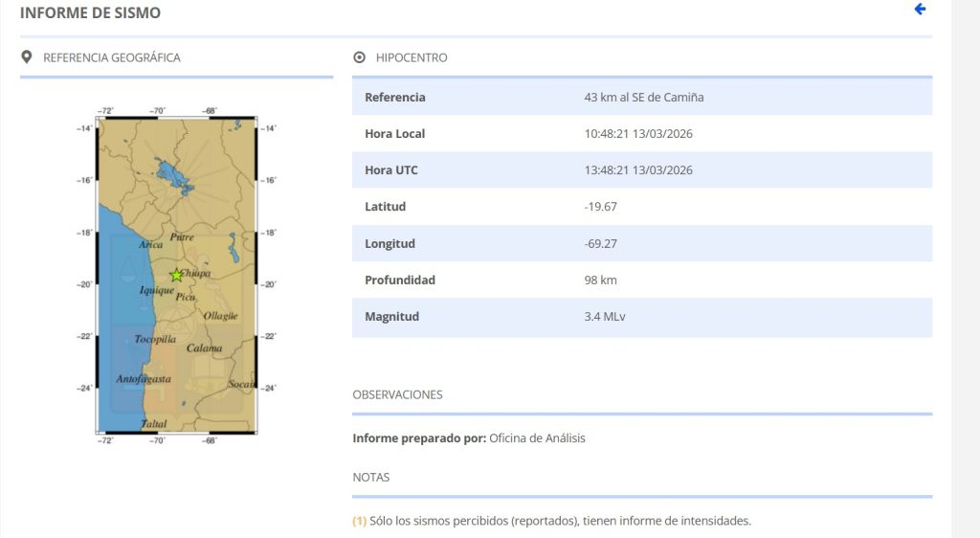Click the Notas section heading
Image resolution: width=980 pixels, height=538 pixels.
[371, 477]
